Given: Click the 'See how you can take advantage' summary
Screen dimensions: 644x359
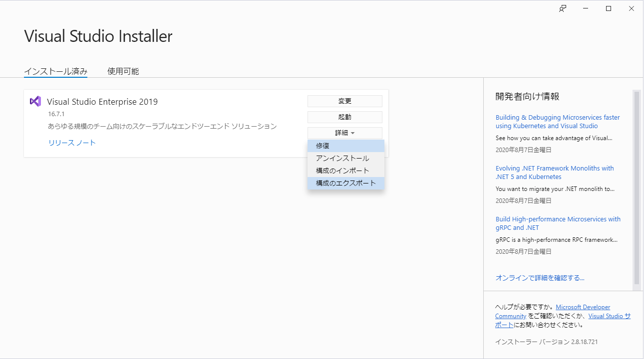Looking at the screenshot, I should click(554, 138).
